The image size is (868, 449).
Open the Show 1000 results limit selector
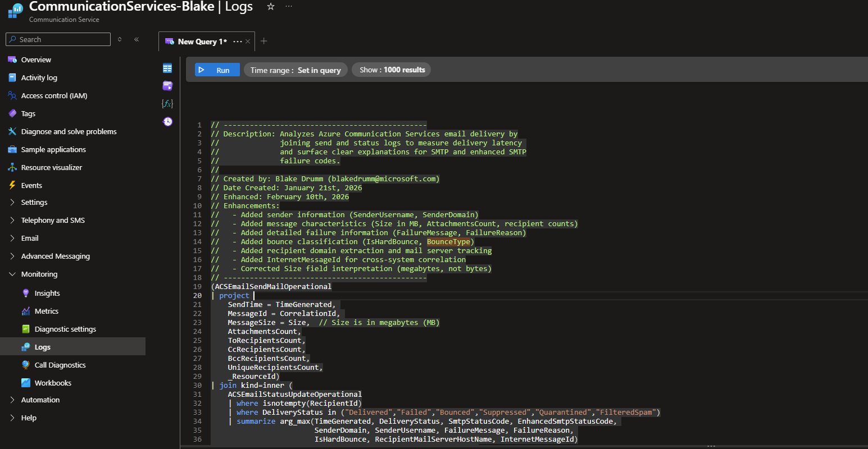(x=392, y=70)
